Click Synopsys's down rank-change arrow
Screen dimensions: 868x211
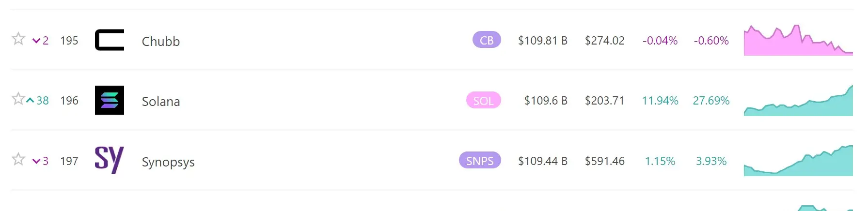click(36, 161)
